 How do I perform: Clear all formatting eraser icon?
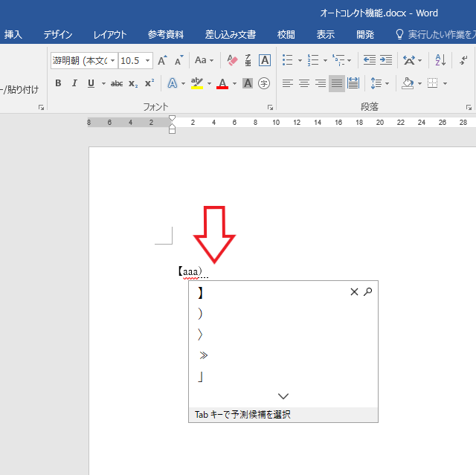(x=232, y=60)
